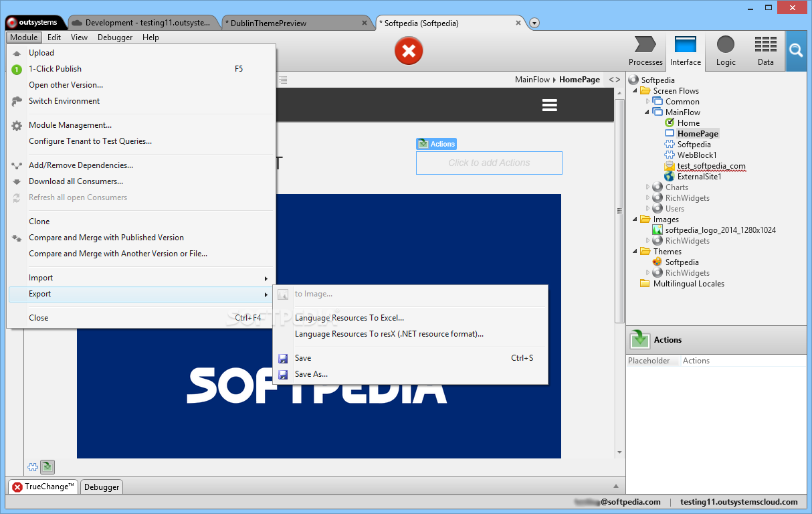Click the Module Management gear icon
812x514 pixels.
pos(17,125)
